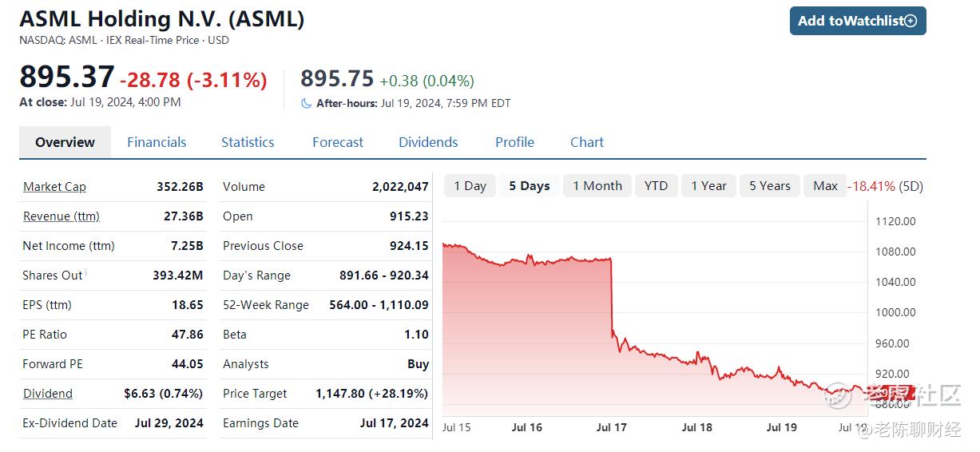This screenshot has height=452, width=980.
Task: Open the Market Cap link
Action: (54, 187)
